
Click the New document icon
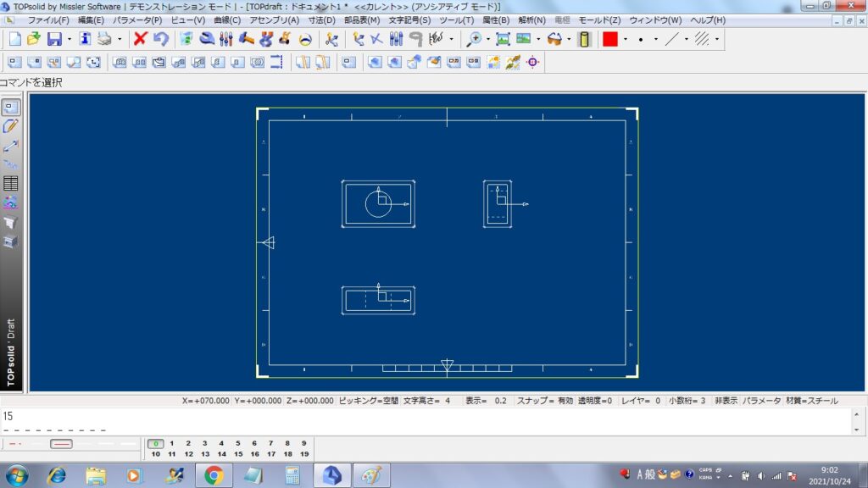pos(15,39)
